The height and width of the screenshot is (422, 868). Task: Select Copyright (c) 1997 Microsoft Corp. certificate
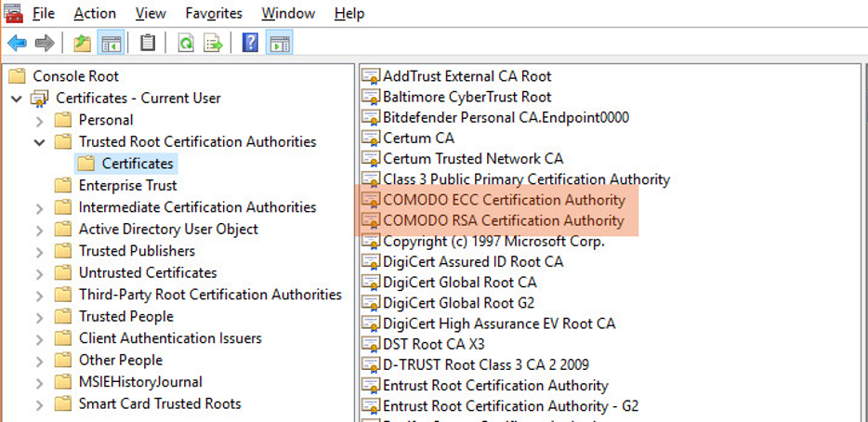click(493, 242)
